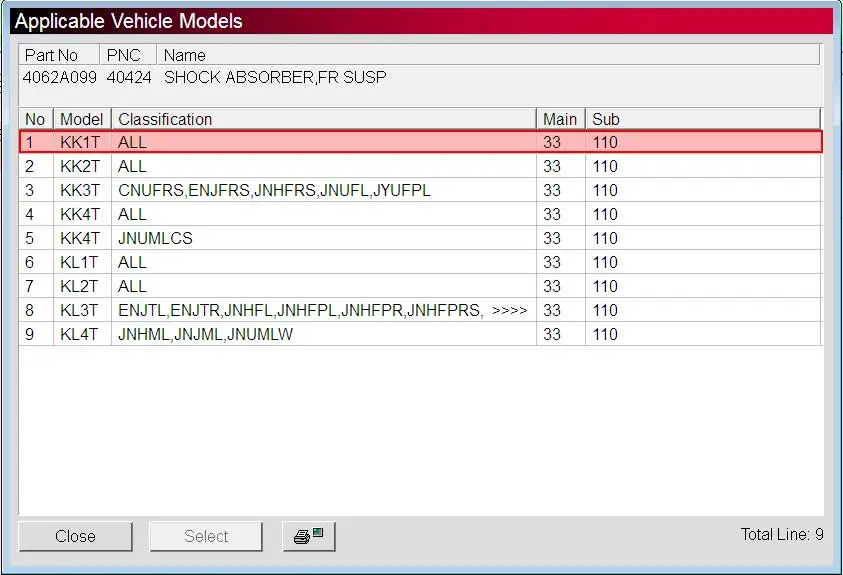Select model KK2T in row 2
This screenshot has height=575, width=843.
tap(80, 166)
